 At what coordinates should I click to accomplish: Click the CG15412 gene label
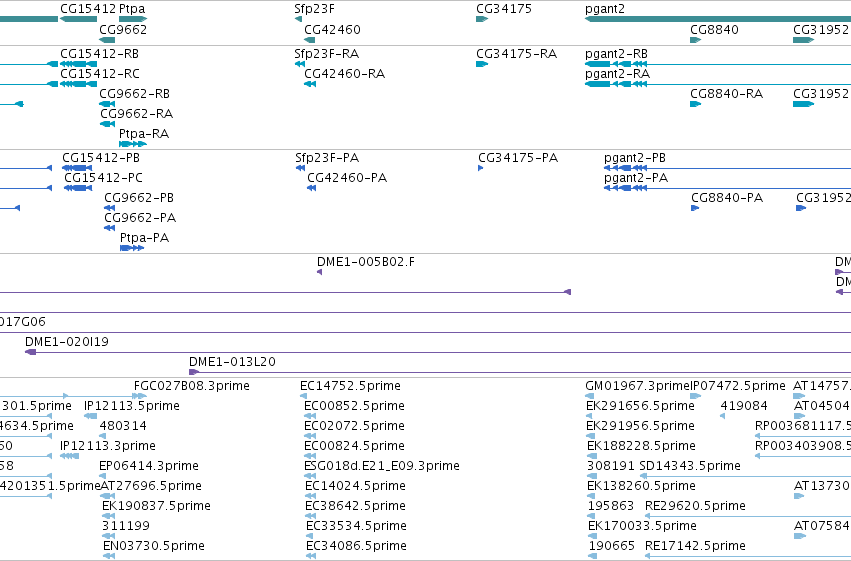(x=88, y=9)
